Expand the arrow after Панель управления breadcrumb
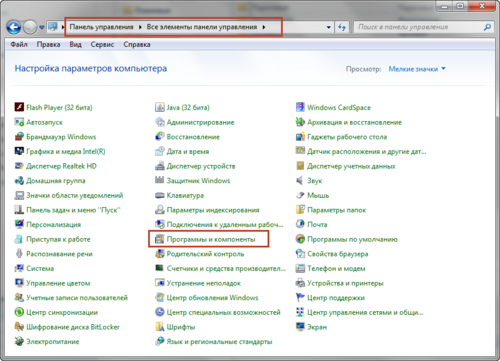Image resolution: width=500 pixels, height=361 pixels. pos(140,27)
